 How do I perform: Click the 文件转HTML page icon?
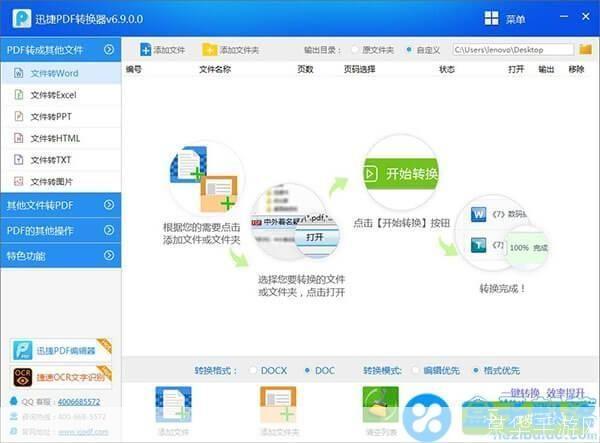click(18, 138)
